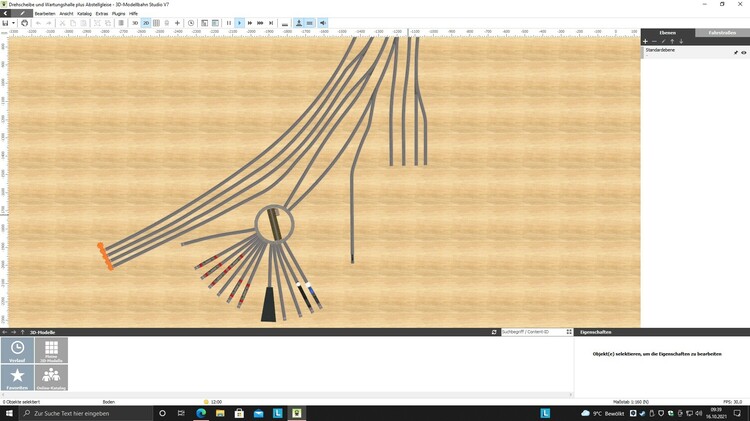Viewport: 750px width, 421px height.
Task: Click the horizontal scrollbar below catalog
Action: point(287,395)
